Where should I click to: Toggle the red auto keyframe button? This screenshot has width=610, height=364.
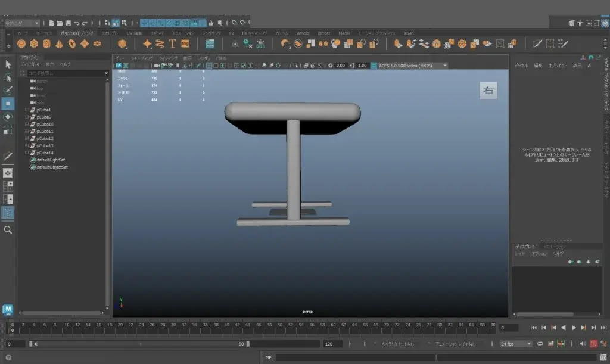tap(594, 344)
